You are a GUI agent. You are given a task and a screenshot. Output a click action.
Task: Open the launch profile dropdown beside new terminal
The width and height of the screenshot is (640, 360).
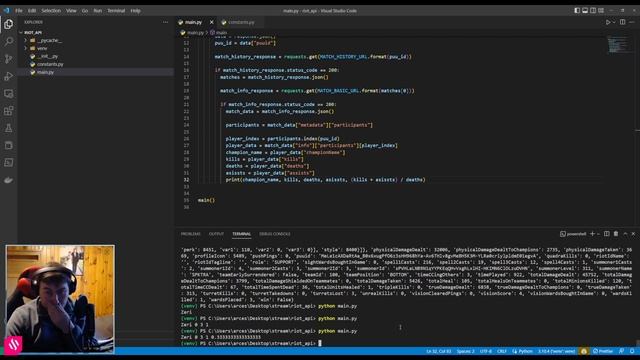pyautogui.click(x=598, y=234)
